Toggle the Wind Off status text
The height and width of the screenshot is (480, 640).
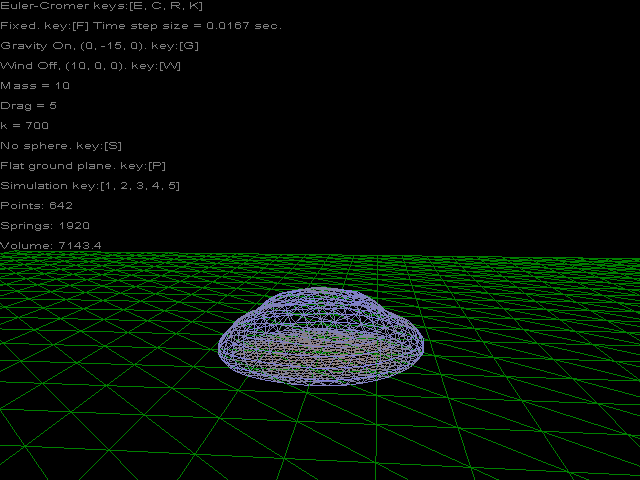coord(90,66)
